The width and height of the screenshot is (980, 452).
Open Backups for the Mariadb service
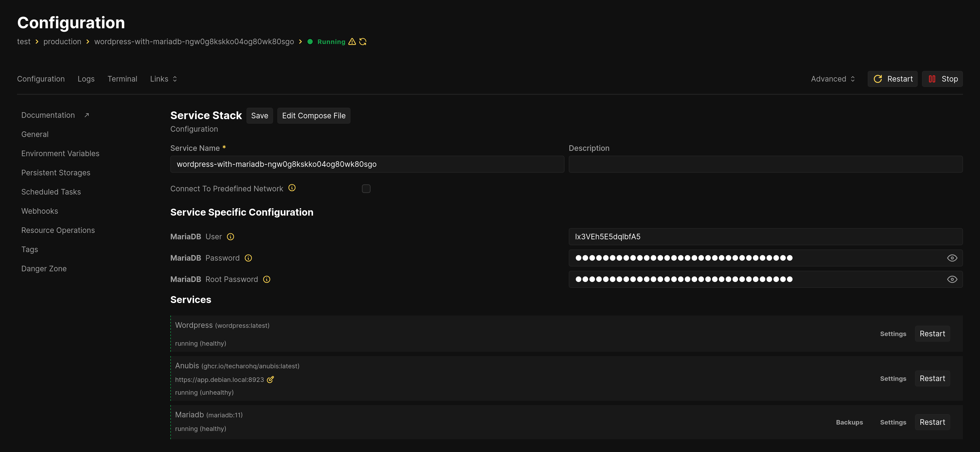(x=850, y=422)
